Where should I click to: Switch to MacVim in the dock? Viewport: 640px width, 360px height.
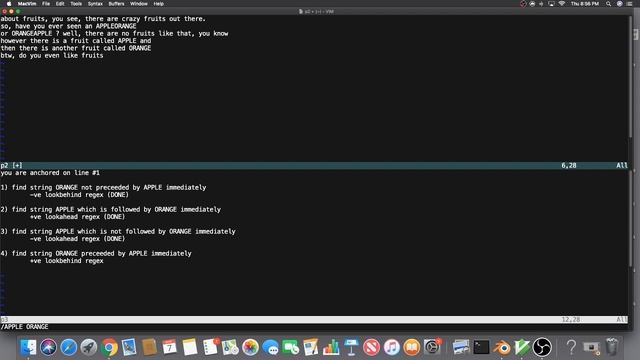coord(522,347)
